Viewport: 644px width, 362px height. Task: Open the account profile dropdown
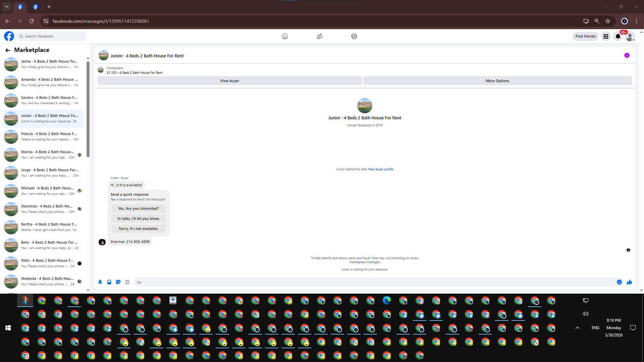pos(630,36)
